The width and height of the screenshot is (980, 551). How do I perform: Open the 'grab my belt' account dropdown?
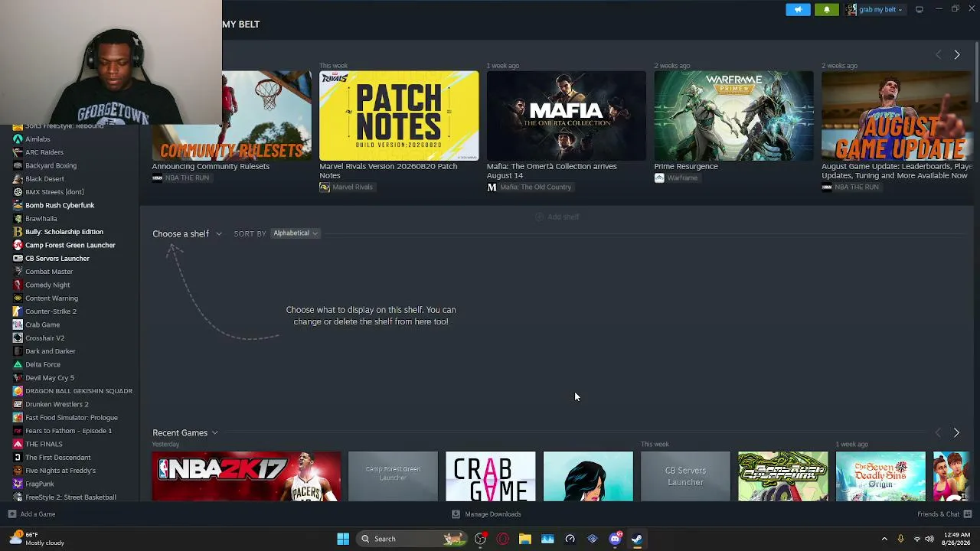(x=874, y=9)
